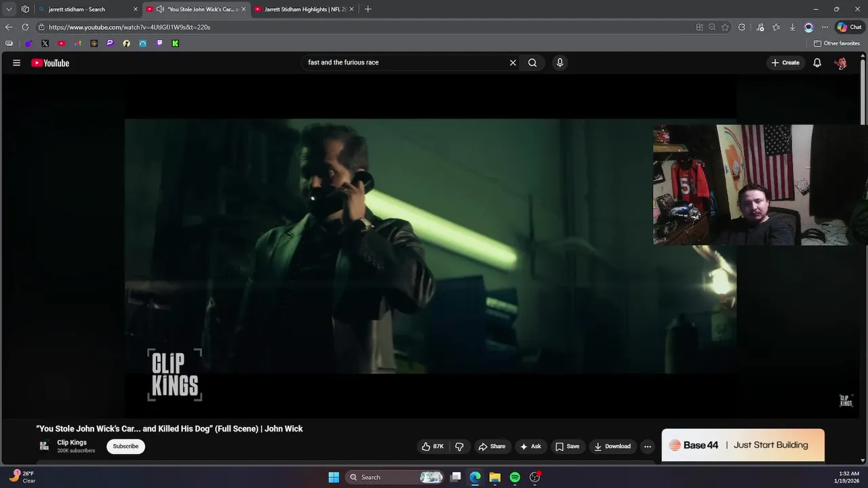This screenshot has height=488, width=868.
Task: Clear the YouTube search box text
Action: 513,62
